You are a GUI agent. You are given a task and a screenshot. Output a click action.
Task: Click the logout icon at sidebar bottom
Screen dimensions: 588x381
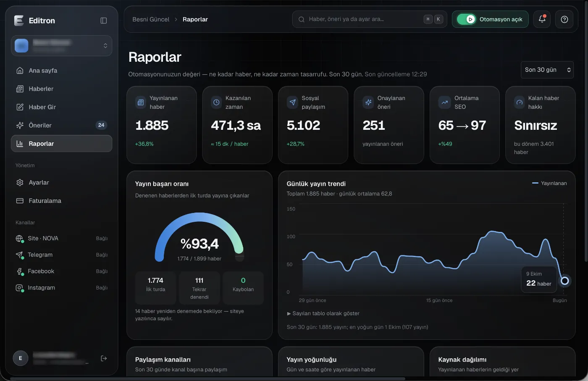[104, 358]
